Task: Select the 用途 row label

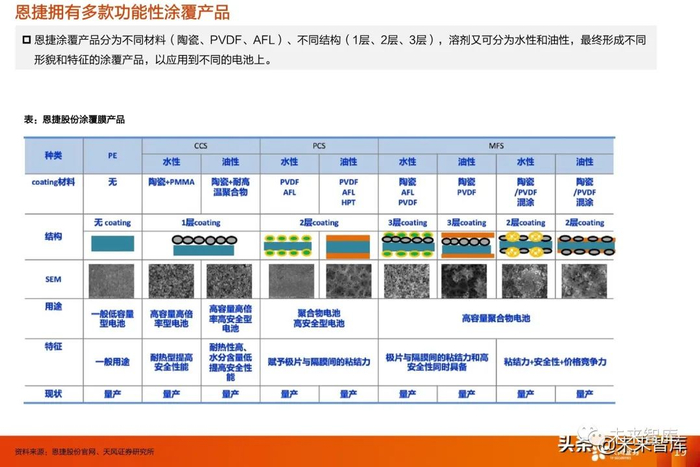Action: 53,306
